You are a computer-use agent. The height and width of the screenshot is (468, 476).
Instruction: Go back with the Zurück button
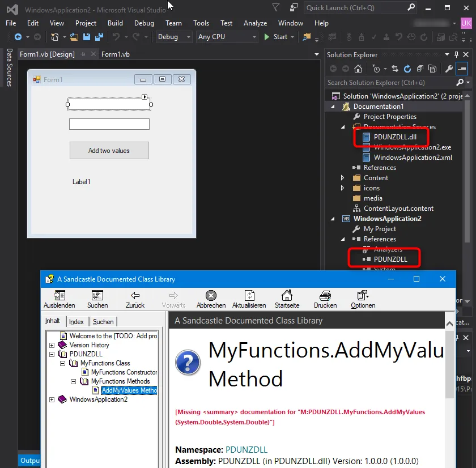(135, 299)
